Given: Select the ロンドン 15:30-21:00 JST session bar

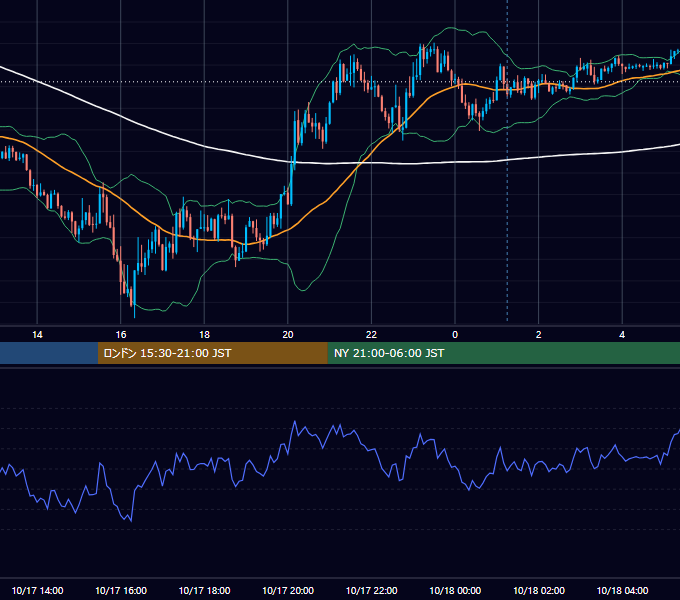Looking at the screenshot, I should click(x=212, y=353).
